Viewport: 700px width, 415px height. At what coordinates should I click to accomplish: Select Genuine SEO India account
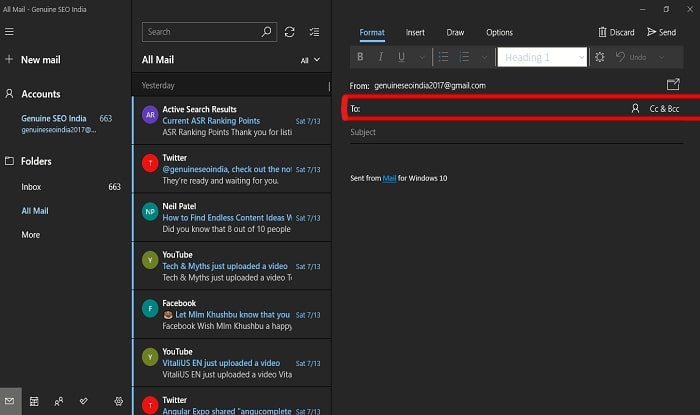click(x=66, y=124)
